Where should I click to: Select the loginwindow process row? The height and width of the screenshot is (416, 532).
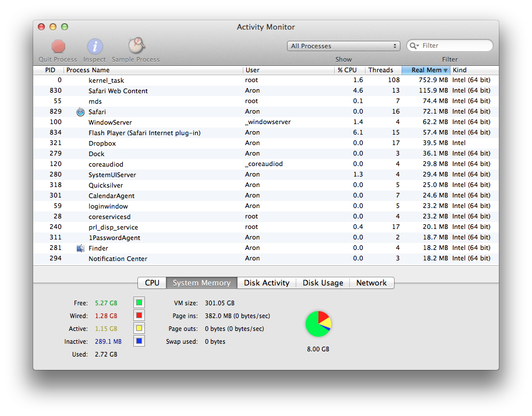[x=266, y=206]
